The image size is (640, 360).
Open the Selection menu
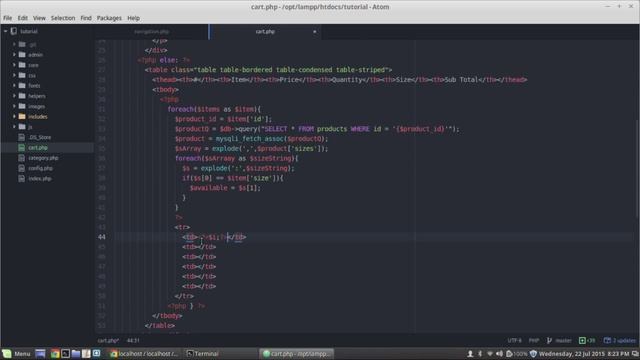(x=63, y=18)
